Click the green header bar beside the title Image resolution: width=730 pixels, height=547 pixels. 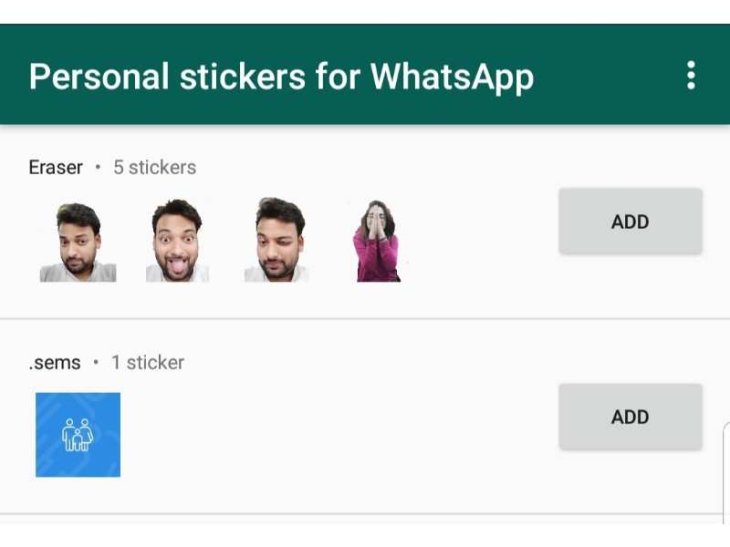[x=610, y=76]
